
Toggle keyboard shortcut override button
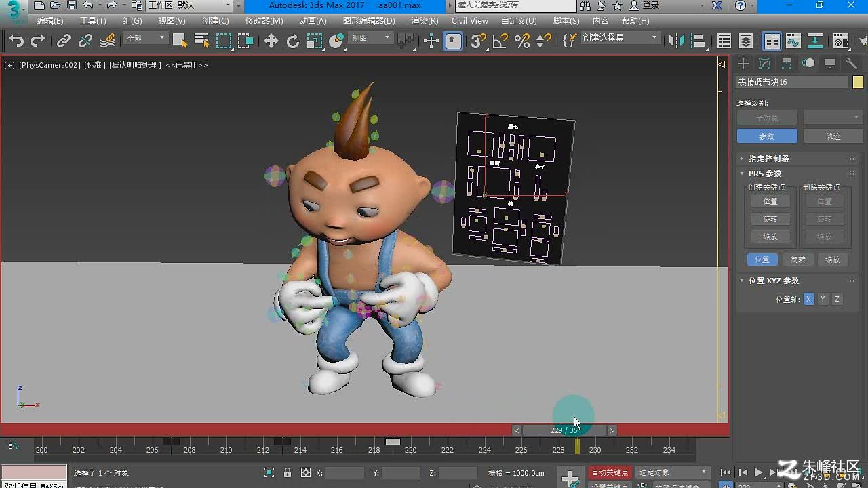[453, 41]
